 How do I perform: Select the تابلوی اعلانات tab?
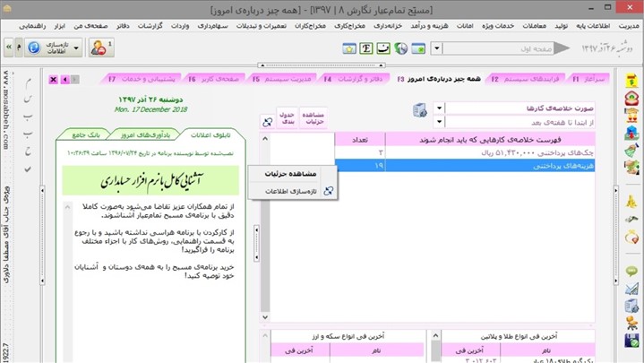click(x=210, y=134)
